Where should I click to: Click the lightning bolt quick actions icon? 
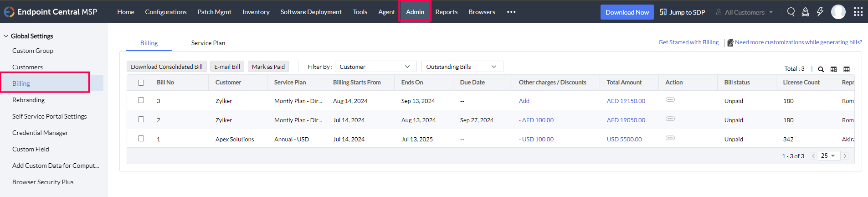tap(820, 12)
